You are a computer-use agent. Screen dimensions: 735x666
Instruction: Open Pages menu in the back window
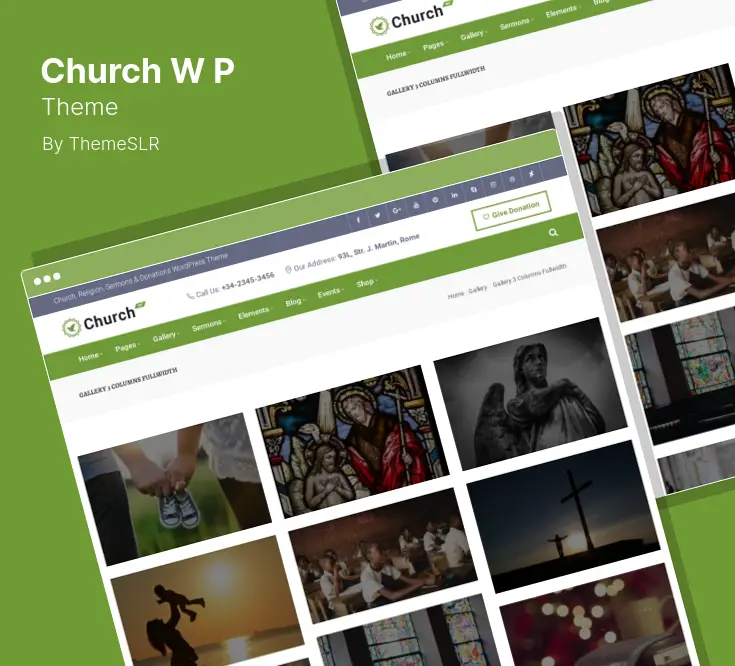coord(435,45)
